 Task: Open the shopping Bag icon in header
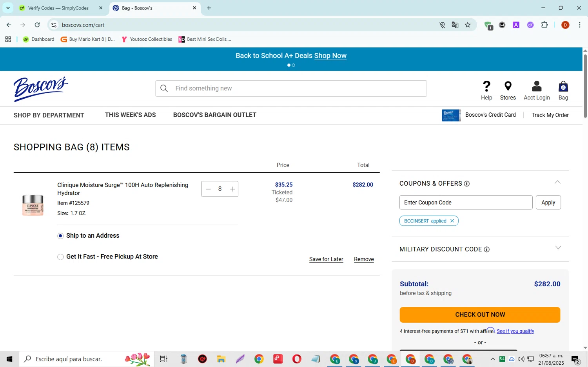tap(563, 86)
